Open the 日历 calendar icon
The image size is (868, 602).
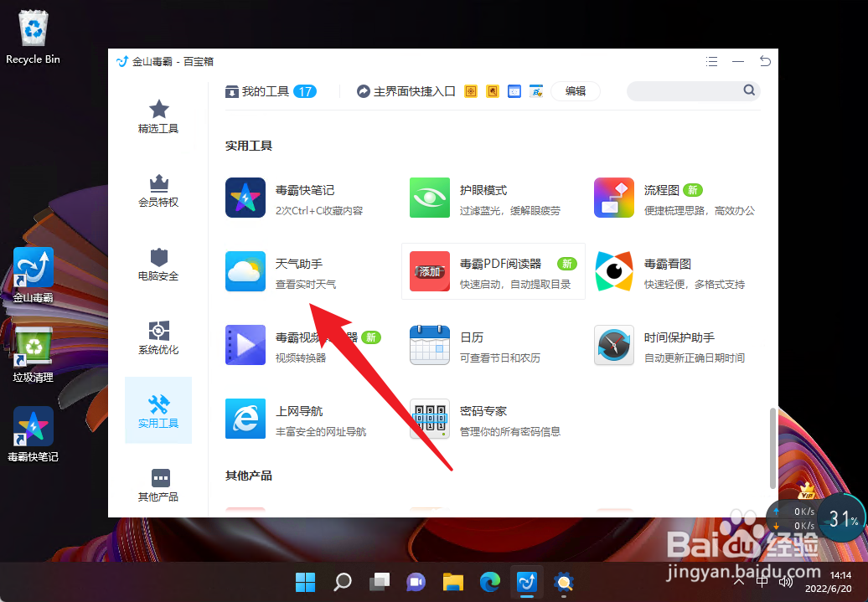(x=430, y=345)
